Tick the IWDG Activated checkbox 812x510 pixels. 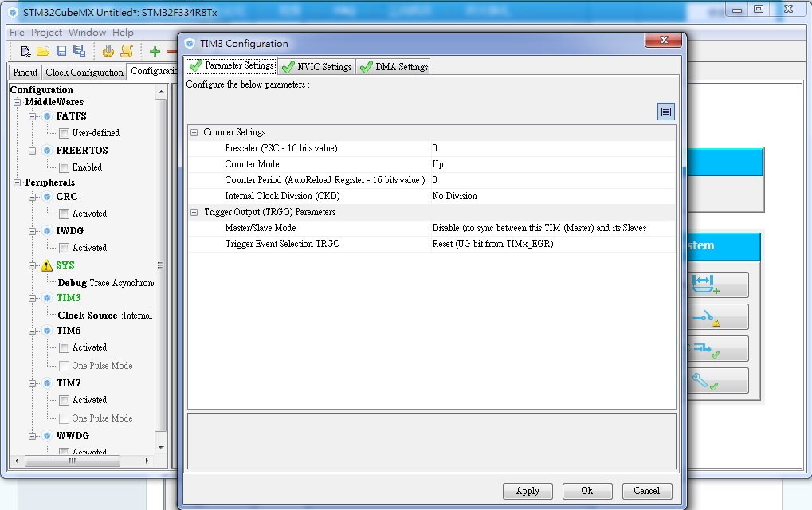coord(65,248)
